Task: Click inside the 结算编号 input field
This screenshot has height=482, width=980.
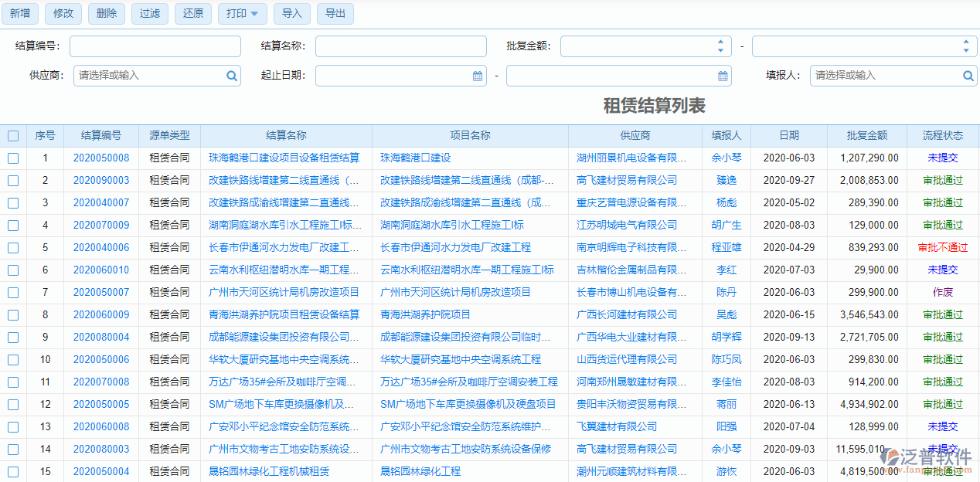Action: coord(155,46)
